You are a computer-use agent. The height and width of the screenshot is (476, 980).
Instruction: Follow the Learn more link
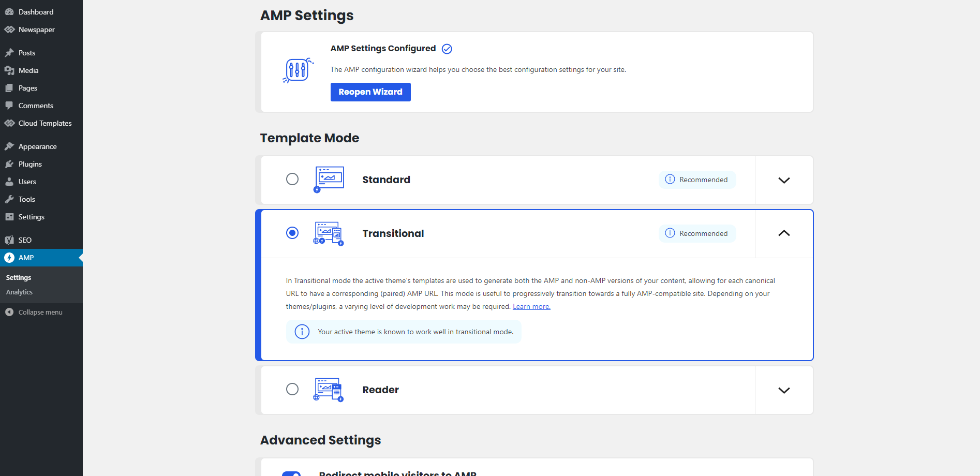click(531, 306)
